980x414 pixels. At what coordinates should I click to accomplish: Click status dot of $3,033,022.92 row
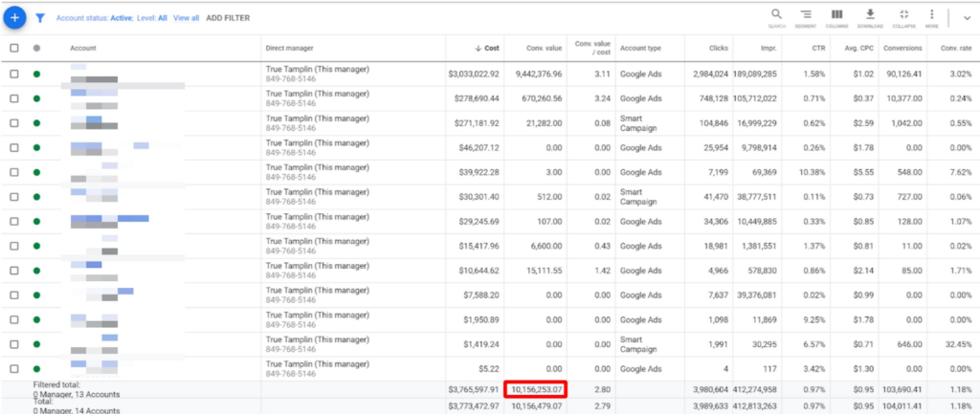point(36,74)
